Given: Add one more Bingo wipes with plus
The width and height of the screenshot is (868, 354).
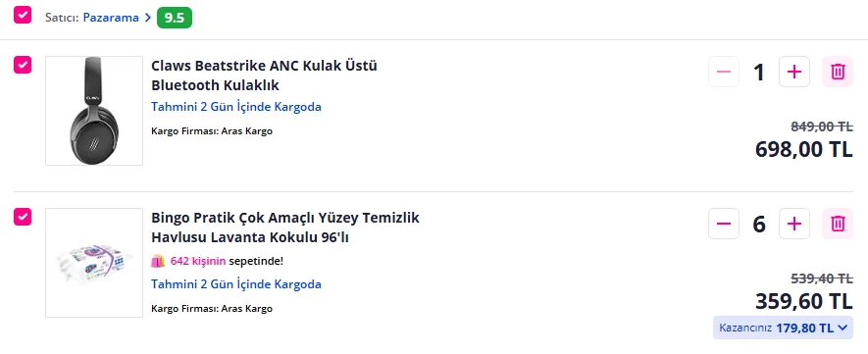Looking at the screenshot, I should (x=794, y=224).
